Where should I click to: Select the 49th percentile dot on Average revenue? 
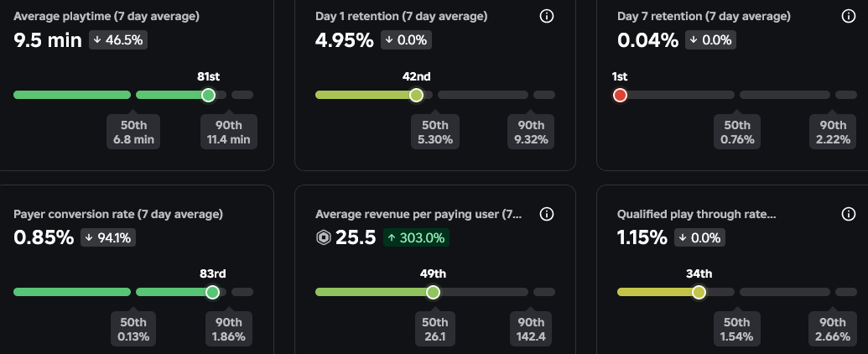point(433,292)
